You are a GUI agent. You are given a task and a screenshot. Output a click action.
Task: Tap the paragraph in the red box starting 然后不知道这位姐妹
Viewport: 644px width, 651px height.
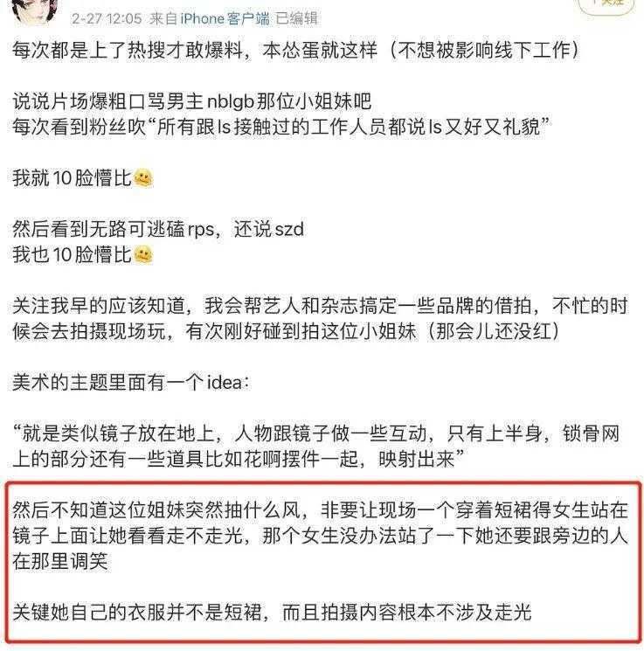tap(320, 536)
